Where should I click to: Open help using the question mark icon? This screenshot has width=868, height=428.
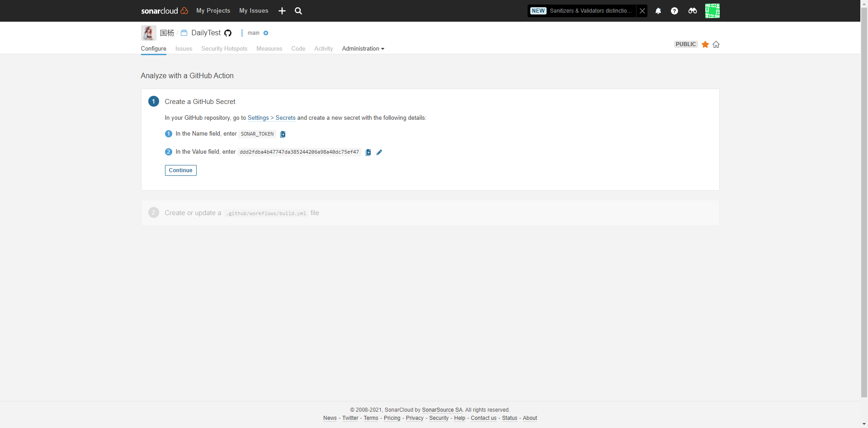click(x=675, y=10)
